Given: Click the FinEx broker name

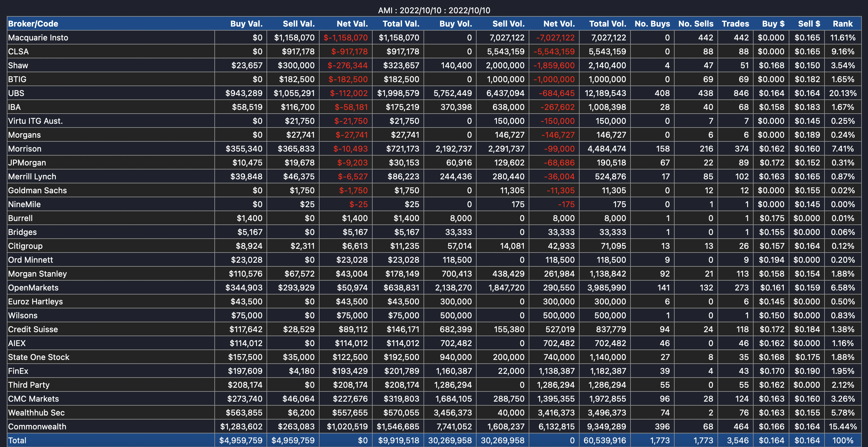Looking at the screenshot, I should click(x=18, y=371).
